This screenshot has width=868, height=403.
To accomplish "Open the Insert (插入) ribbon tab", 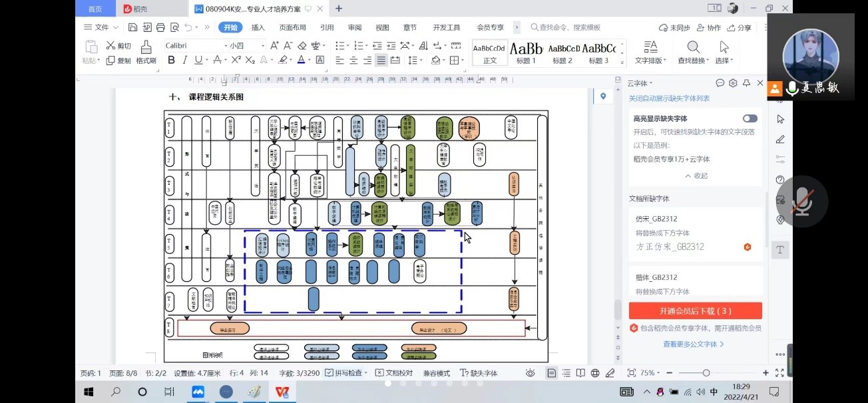I will [x=258, y=27].
